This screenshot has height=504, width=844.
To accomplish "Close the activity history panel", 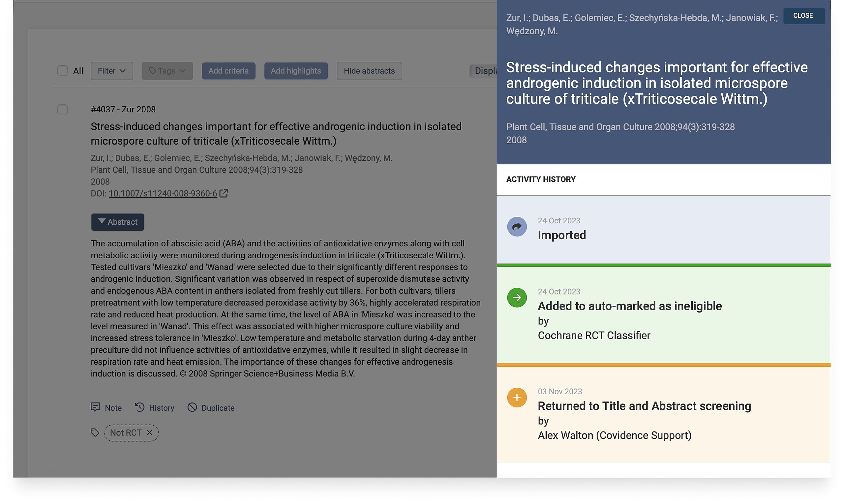I will coord(803,15).
